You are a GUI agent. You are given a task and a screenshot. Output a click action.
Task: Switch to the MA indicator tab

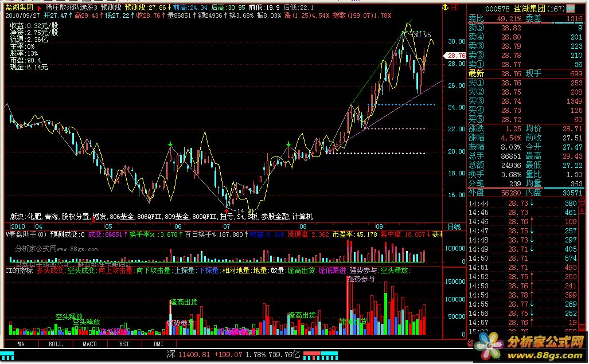pyautogui.click(x=21, y=344)
